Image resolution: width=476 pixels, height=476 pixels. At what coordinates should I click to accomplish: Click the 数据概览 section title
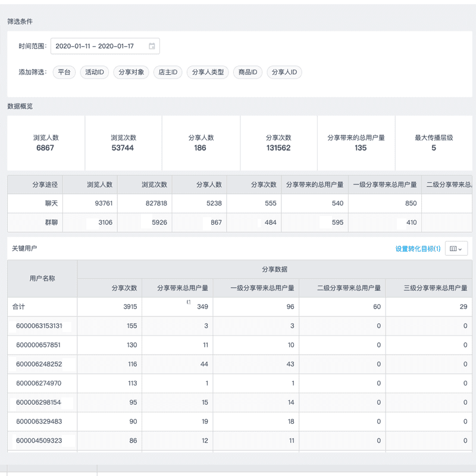(20, 107)
